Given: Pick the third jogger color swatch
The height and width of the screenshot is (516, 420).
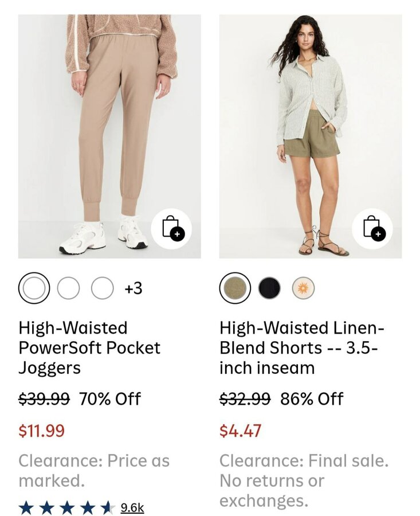Looking at the screenshot, I should tap(103, 288).
